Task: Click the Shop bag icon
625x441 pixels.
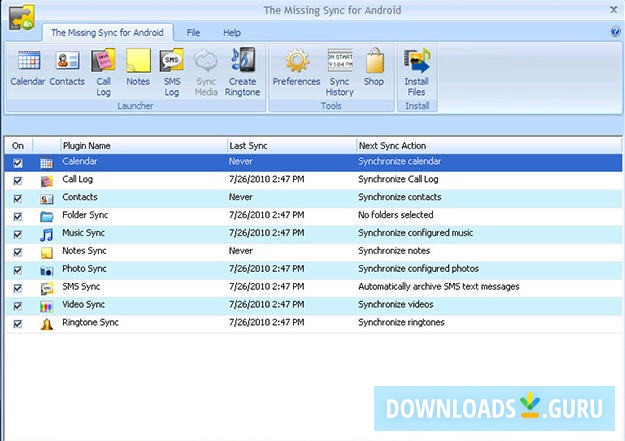Action: pyautogui.click(x=374, y=67)
